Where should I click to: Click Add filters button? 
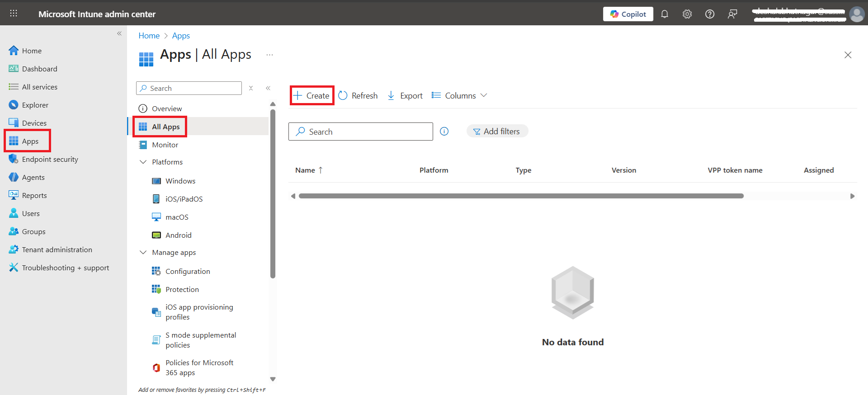(497, 132)
